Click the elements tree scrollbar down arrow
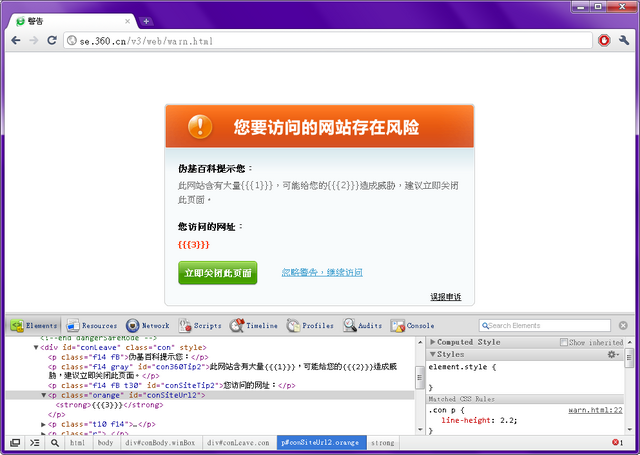Viewport: 640px width, 455px height. point(420,429)
